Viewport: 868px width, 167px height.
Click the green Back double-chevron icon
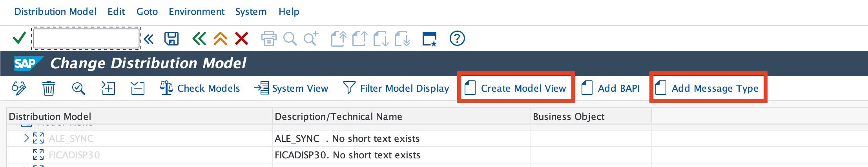(199, 39)
